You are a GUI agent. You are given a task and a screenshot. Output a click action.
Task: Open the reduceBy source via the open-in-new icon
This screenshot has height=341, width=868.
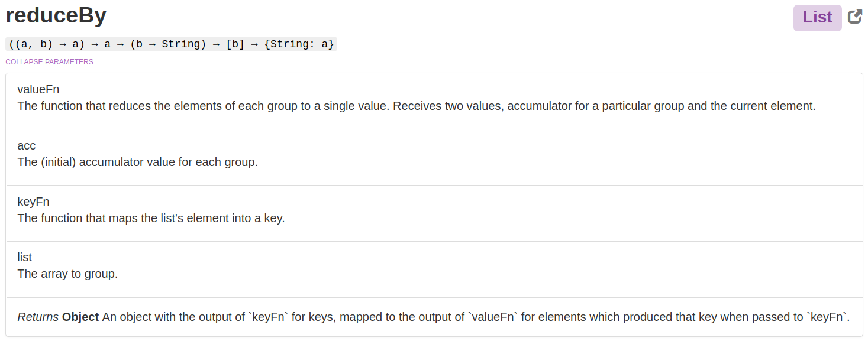click(854, 17)
